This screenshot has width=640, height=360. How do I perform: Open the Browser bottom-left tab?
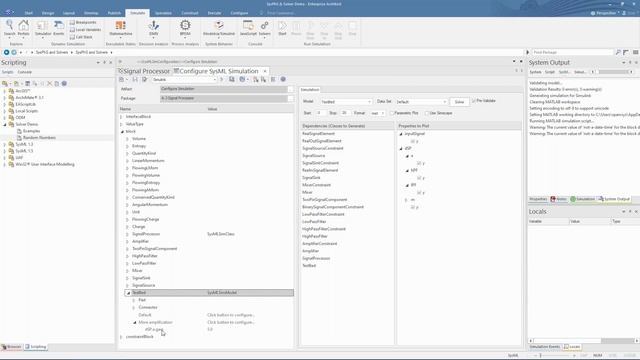coord(11,347)
